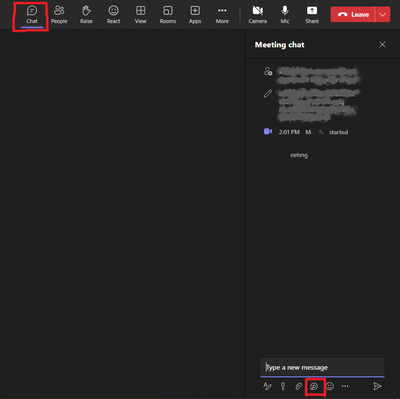Expand the Leave options dropdown arrow
This screenshot has width=400, height=399.
pos(383,15)
